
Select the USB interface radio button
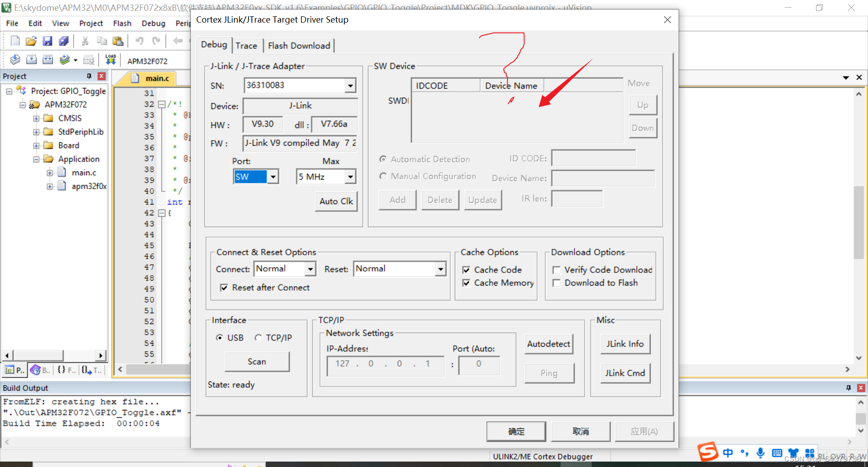220,338
